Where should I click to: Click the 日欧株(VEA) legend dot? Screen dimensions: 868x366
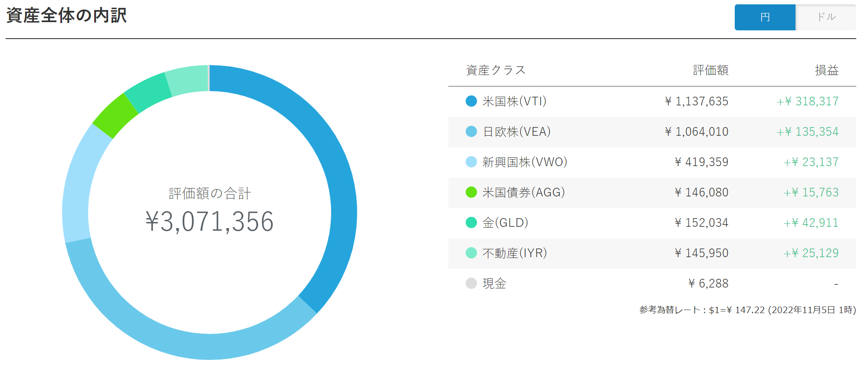(471, 131)
